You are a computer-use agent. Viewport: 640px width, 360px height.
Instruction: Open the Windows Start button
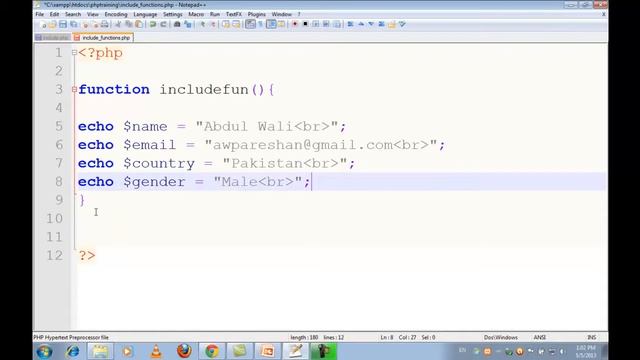[44, 351]
